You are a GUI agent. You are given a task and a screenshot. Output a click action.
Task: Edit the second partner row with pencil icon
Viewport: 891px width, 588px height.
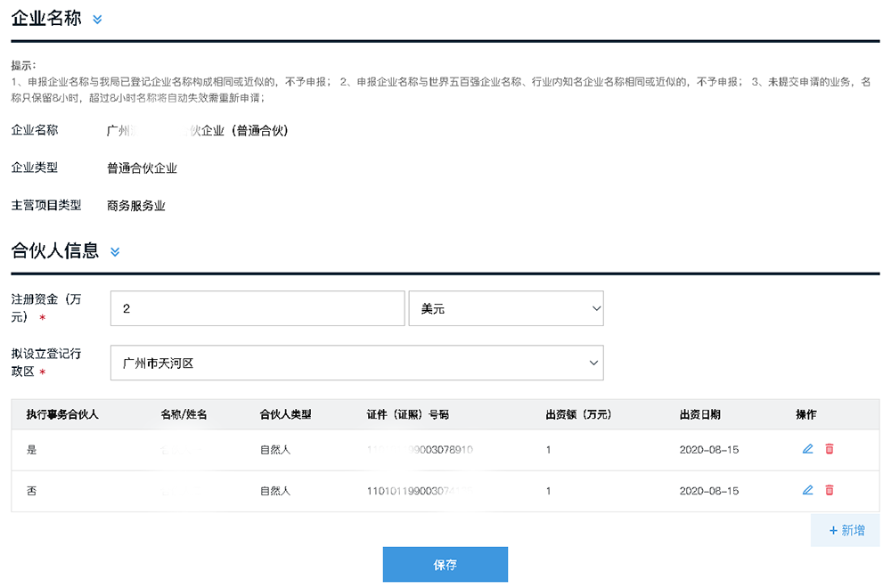(807, 490)
